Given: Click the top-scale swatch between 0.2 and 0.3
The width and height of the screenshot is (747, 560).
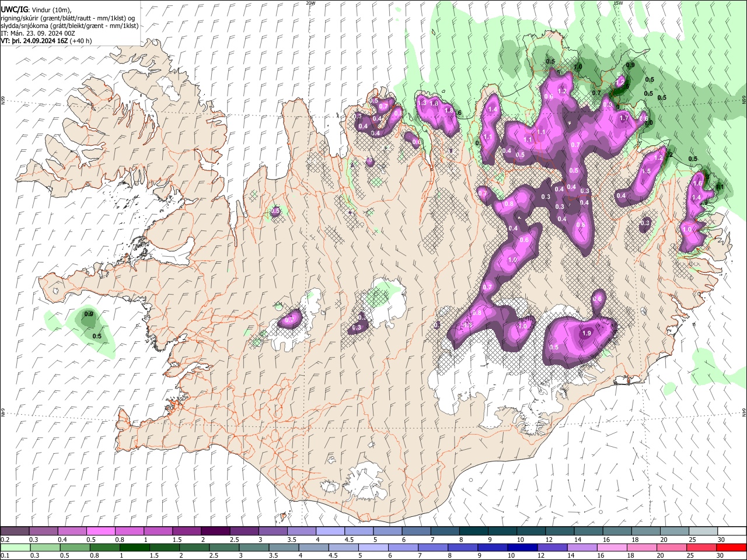Looking at the screenshot, I should click(15, 531).
